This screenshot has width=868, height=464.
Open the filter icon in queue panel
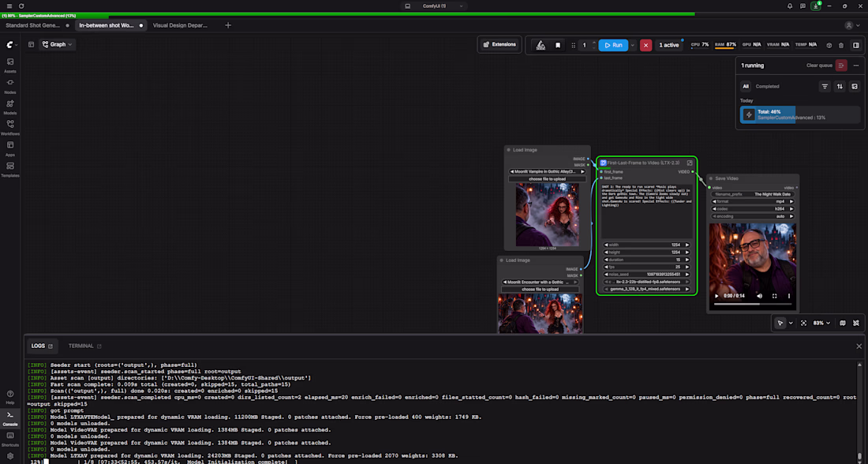(825, 86)
